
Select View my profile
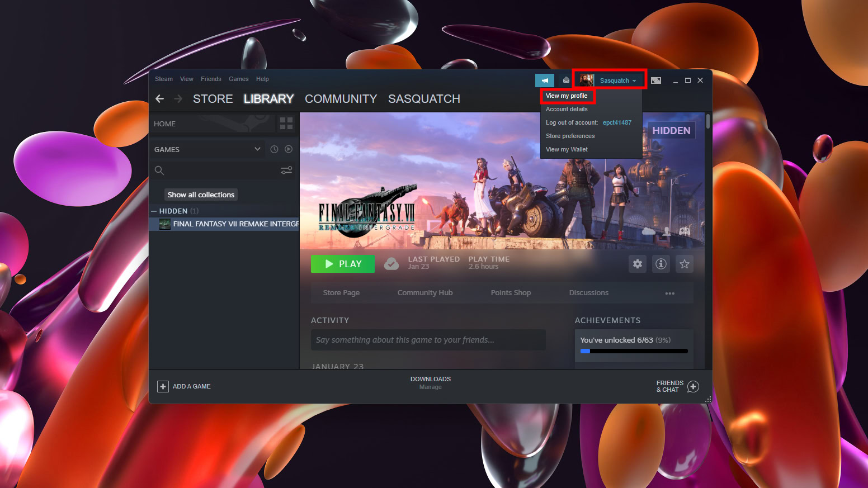(567, 96)
